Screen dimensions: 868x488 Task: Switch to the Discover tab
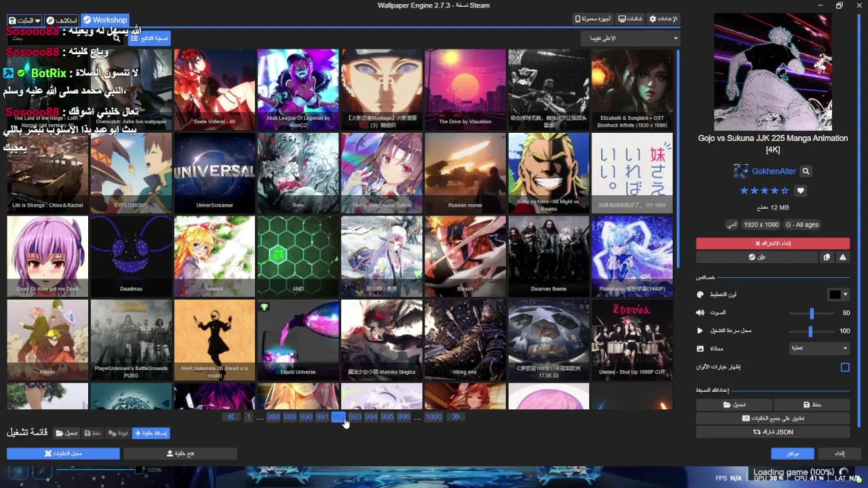62,20
